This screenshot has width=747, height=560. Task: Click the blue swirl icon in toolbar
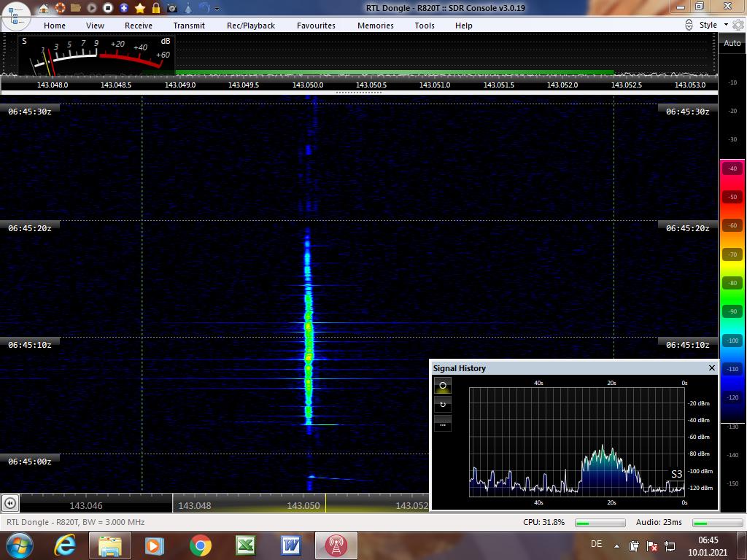point(204,8)
